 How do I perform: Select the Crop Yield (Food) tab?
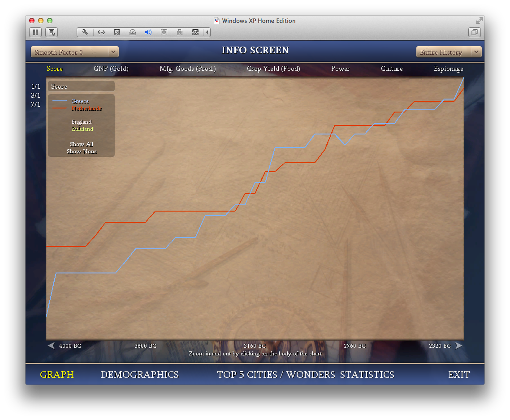[273, 69]
